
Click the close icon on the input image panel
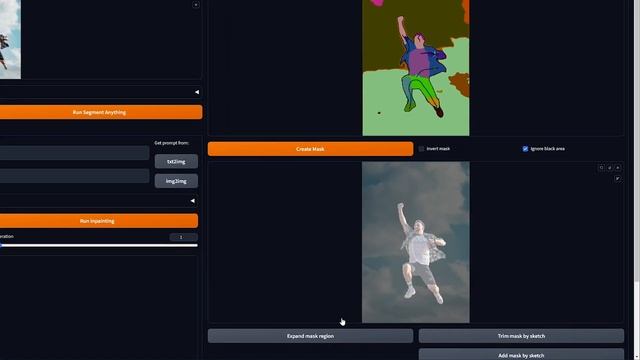(x=196, y=5)
